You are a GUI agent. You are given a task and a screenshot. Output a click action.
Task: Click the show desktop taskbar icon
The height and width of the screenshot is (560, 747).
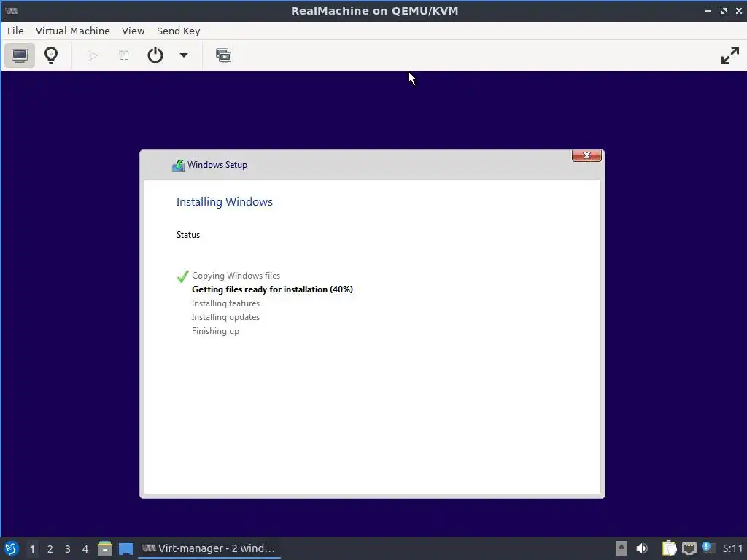(x=125, y=549)
